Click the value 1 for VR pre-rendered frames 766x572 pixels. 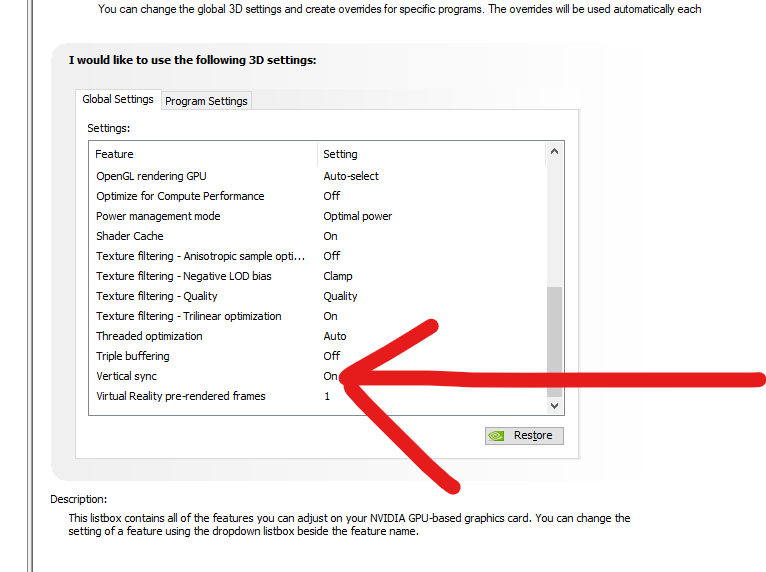[x=327, y=396]
